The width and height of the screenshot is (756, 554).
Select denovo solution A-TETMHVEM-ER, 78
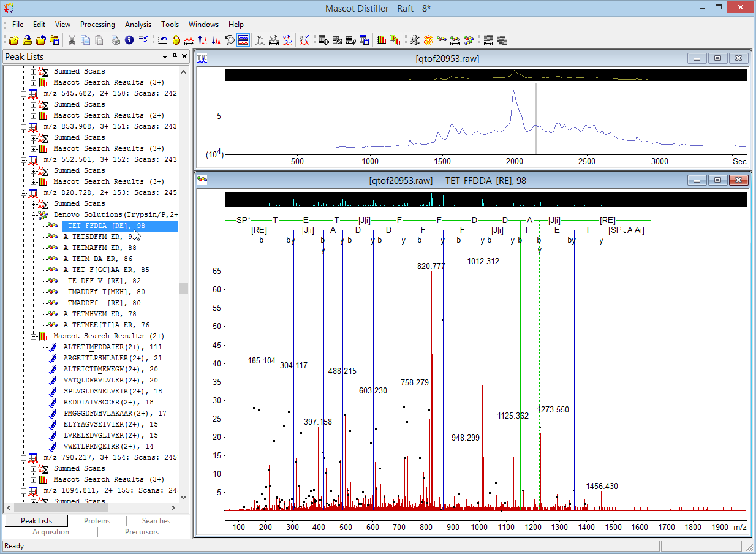click(100, 314)
